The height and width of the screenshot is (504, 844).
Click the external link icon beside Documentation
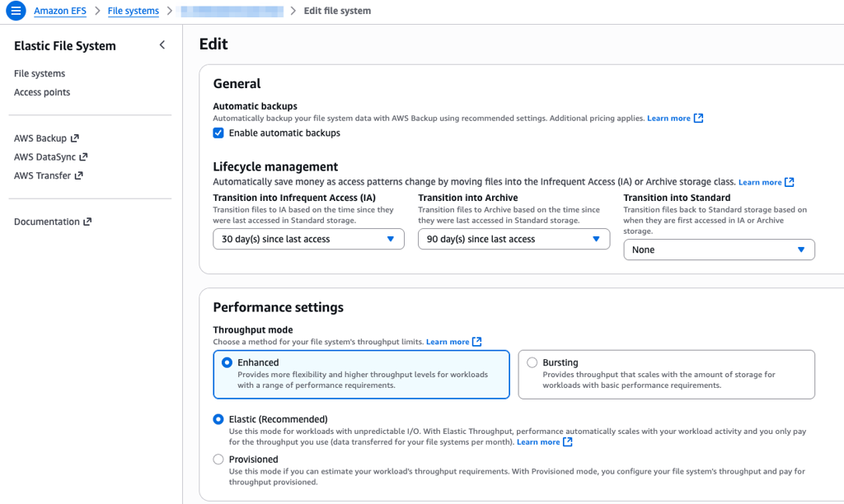(87, 222)
